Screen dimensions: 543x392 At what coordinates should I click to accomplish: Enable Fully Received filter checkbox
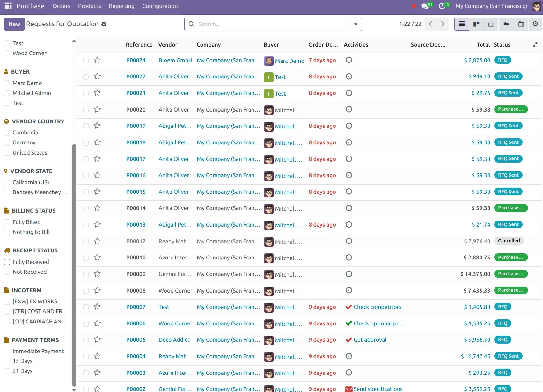7,262
